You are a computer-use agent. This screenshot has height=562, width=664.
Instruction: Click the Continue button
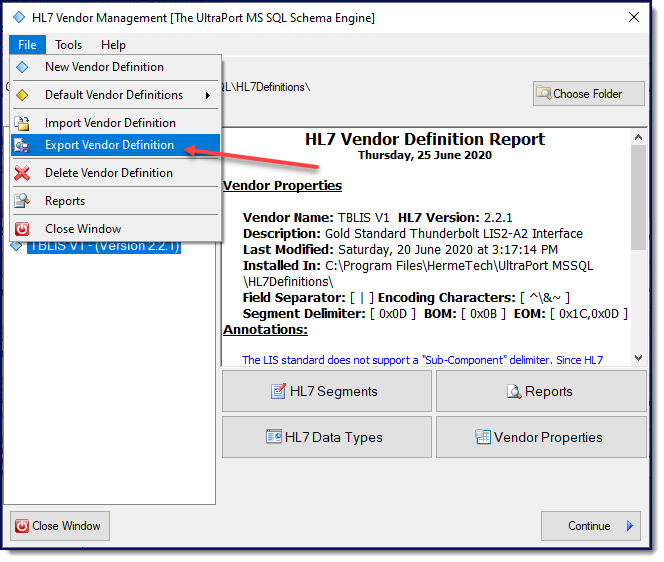(590, 526)
